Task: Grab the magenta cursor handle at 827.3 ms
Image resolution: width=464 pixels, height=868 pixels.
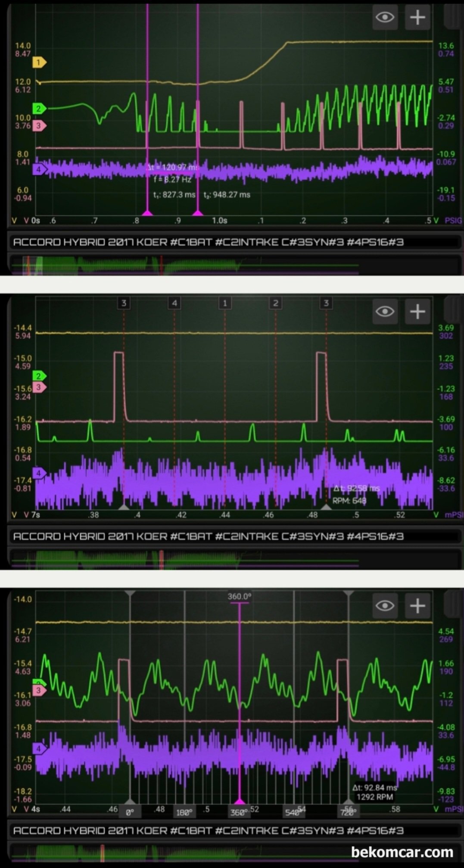Action: tap(148, 213)
